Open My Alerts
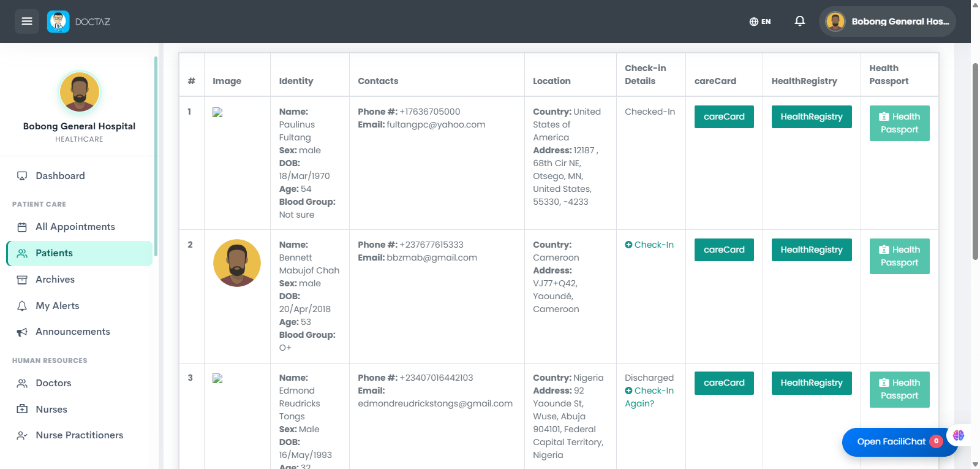980x469 pixels. pyautogui.click(x=80, y=306)
